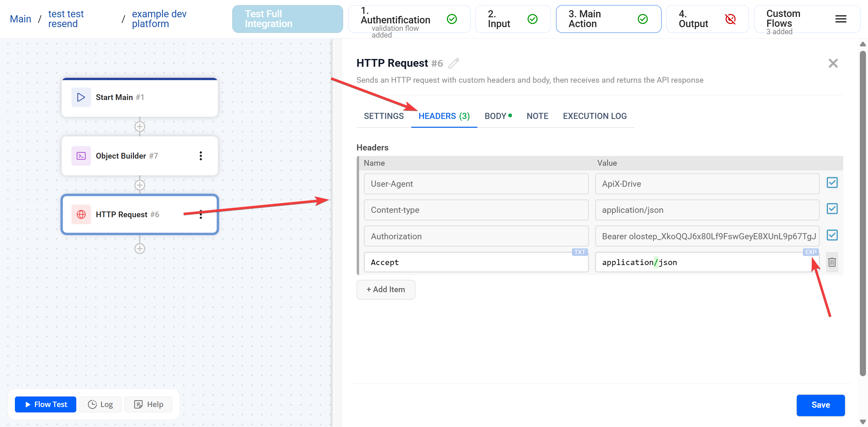Delete the Accept header using trash icon
This screenshot has width=868, height=427.
click(x=832, y=262)
